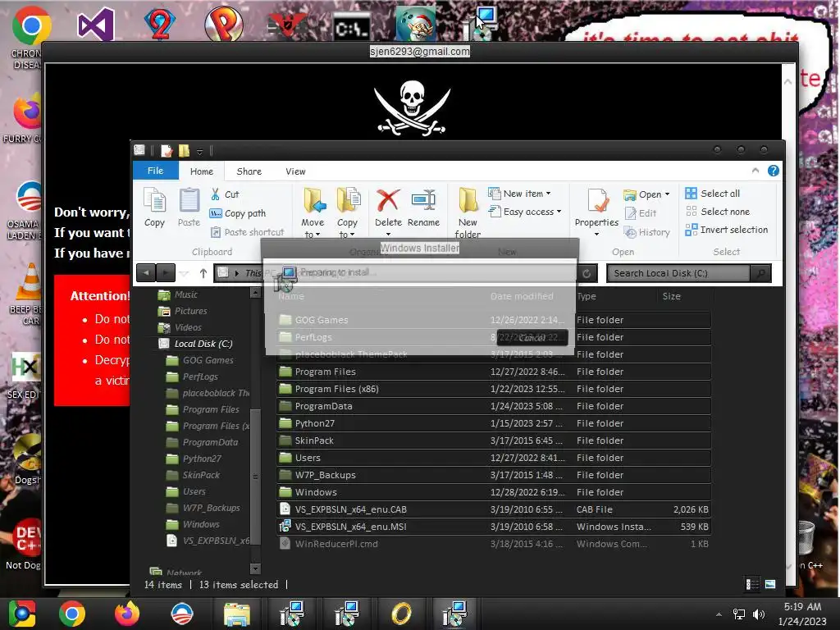Select the WinReducerPI.cmd file
The width and height of the screenshot is (840, 630).
point(494,544)
